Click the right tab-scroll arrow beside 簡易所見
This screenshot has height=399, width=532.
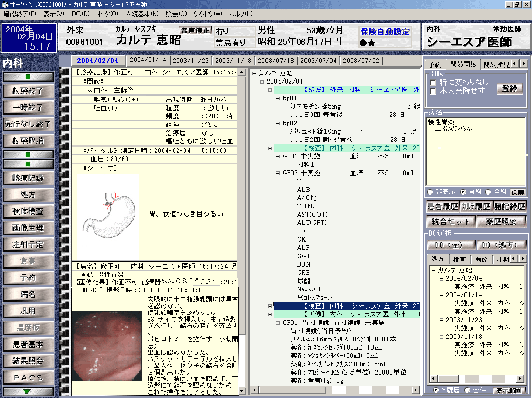[524, 64]
